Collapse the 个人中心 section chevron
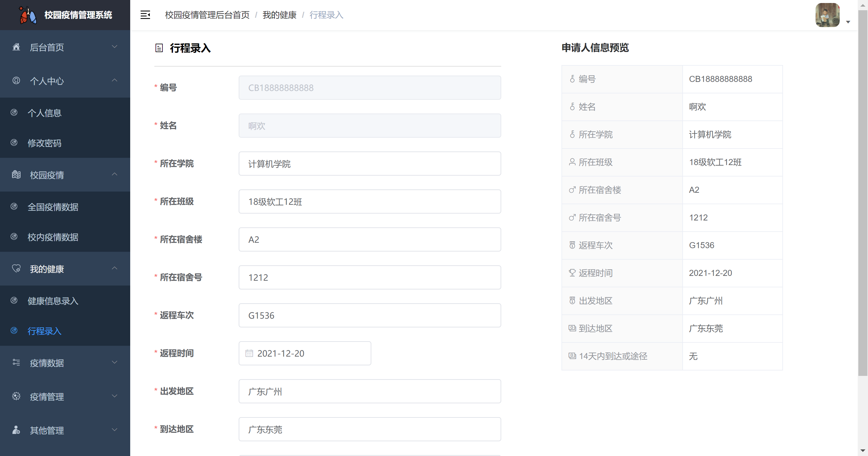This screenshot has width=868, height=456. [x=115, y=80]
